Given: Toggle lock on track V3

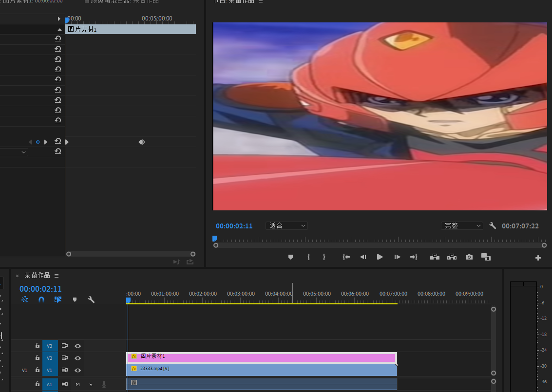Looking at the screenshot, I should (x=38, y=346).
